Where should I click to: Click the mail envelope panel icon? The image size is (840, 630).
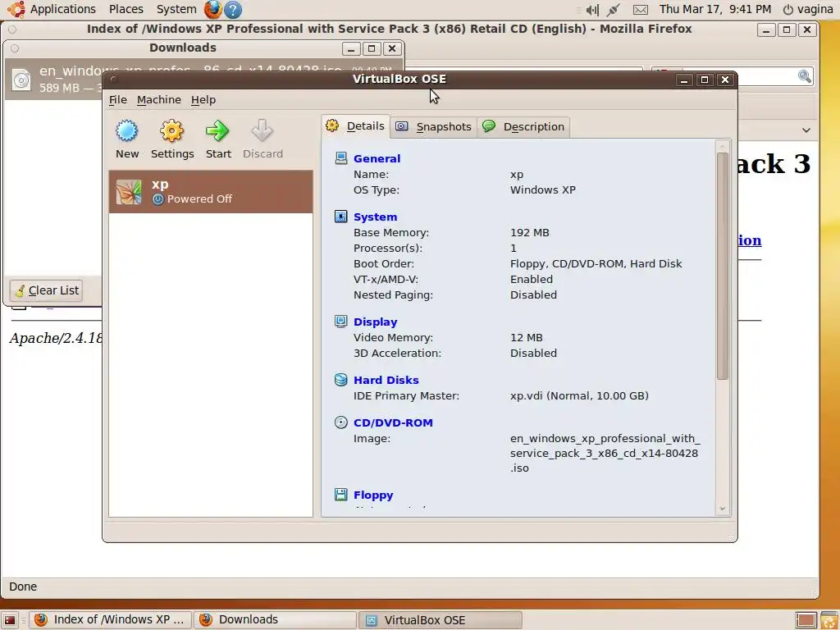tap(641, 10)
